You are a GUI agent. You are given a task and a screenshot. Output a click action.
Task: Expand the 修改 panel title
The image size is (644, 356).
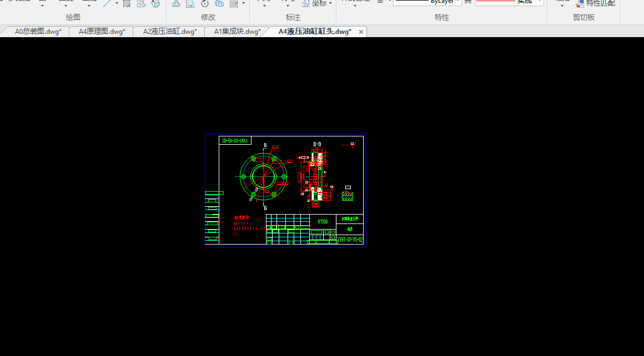click(208, 17)
